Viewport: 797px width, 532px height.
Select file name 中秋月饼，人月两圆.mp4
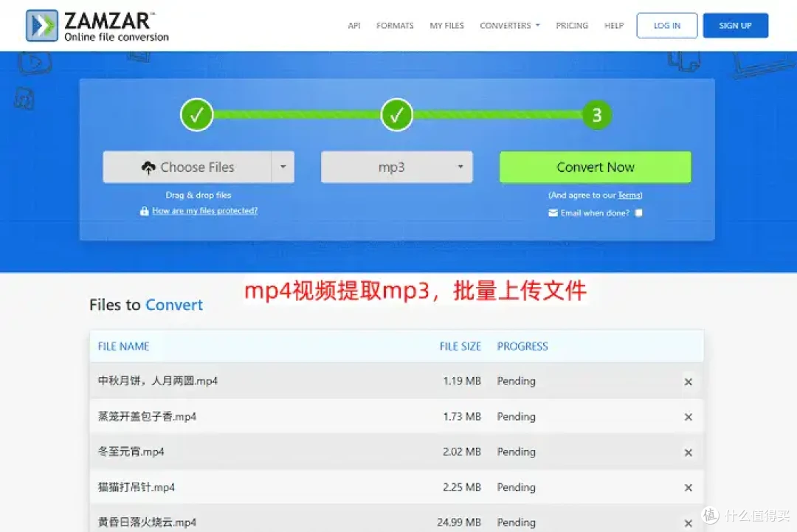coord(158,381)
